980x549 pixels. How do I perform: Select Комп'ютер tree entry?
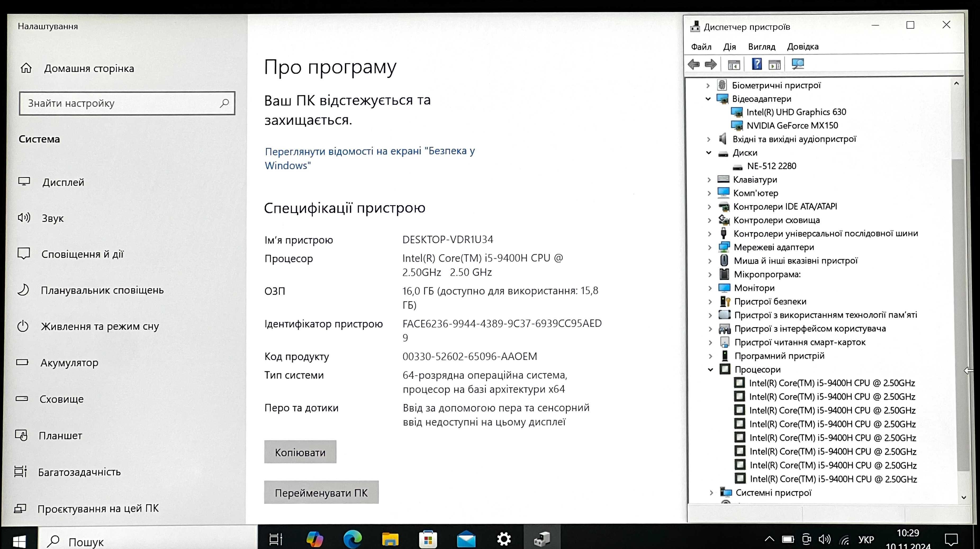coord(756,193)
